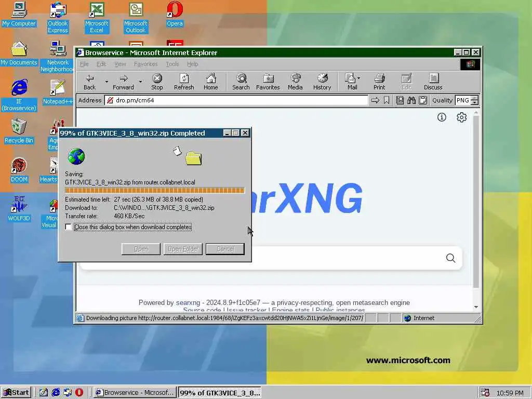Select the Notepad++ desktop shortcut
This screenshot has height=399, width=532.
click(58, 92)
